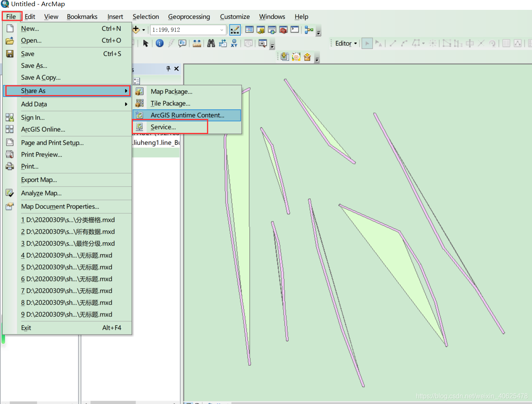Launch the ModelBuilder window icon
This screenshot has width=532, height=404.
pos(309,30)
